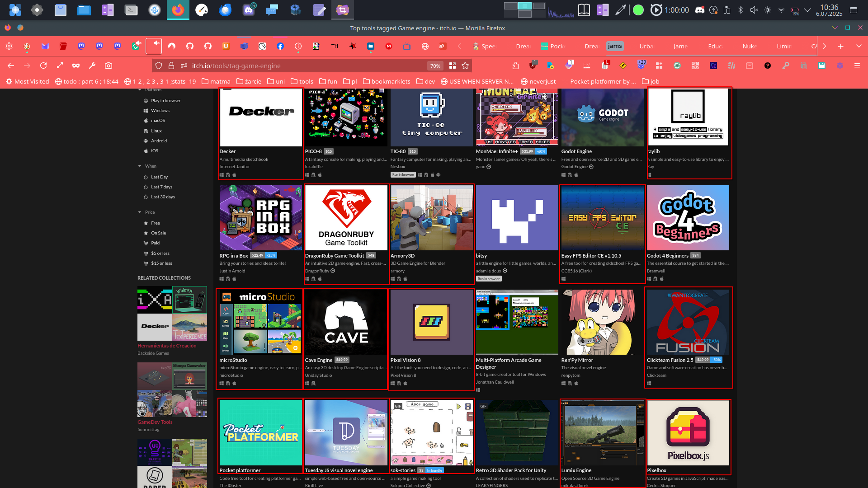868x488 pixels.
Task: Switch to the Limin tab
Action: 783,46
